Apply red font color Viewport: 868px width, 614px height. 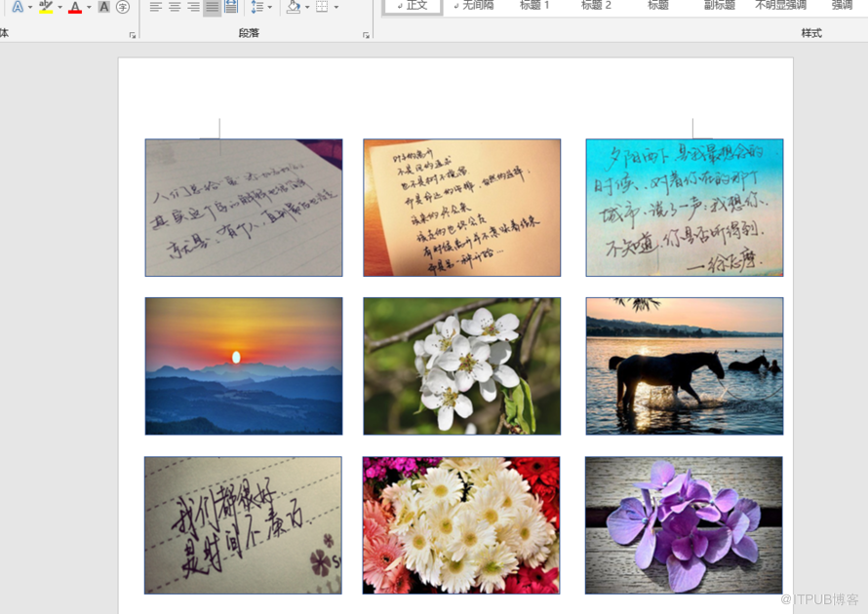[x=75, y=7]
